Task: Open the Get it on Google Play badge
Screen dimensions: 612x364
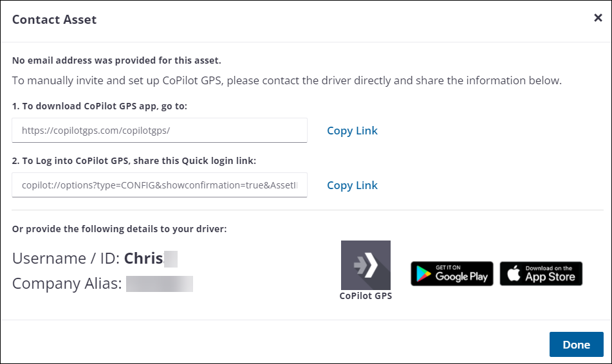Action: [452, 274]
